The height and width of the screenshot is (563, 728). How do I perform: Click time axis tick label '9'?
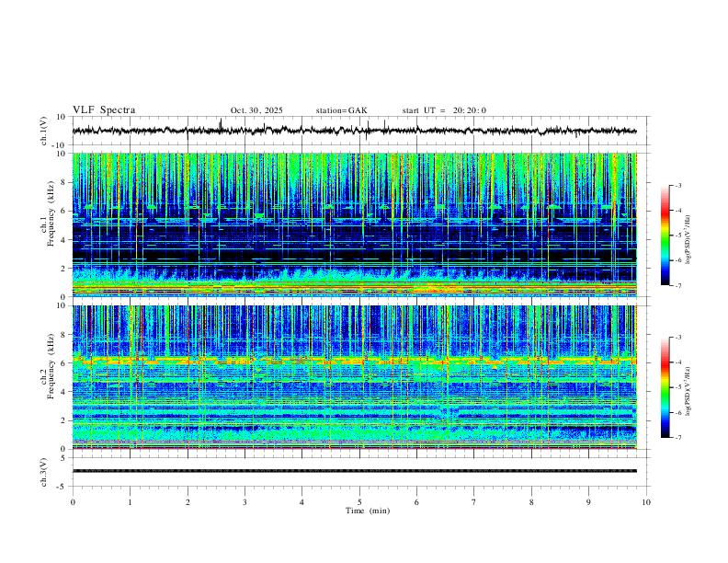click(588, 502)
